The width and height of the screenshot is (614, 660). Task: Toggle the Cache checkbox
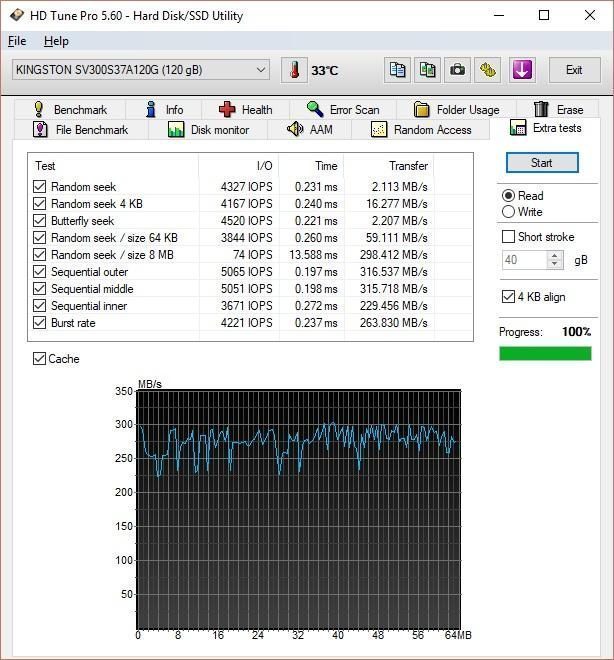pyautogui.click(x=40, y=359)
